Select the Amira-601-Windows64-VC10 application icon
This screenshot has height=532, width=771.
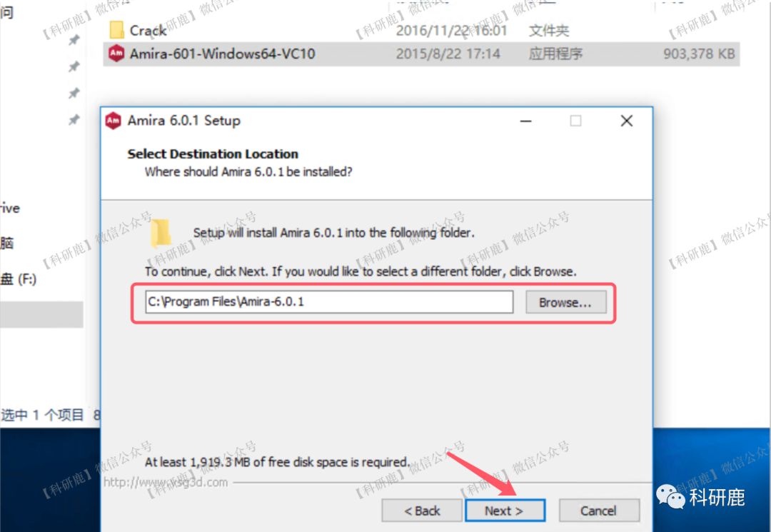tap(116, 53)
